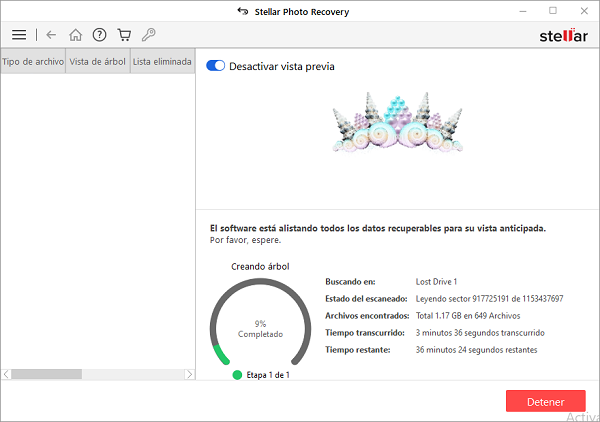
Task: Click '36 minutos 24 segundos restantes' value
Action: (x=476, y=350)
